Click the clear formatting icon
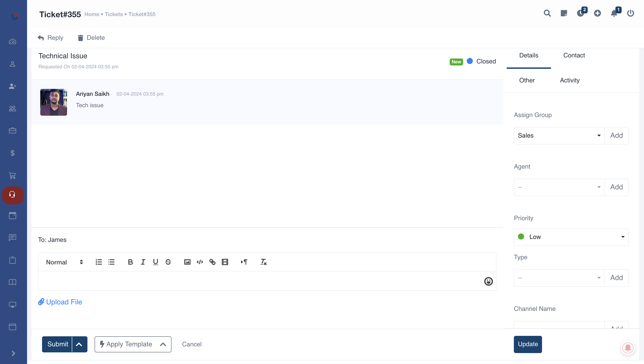 click(263, 262)
